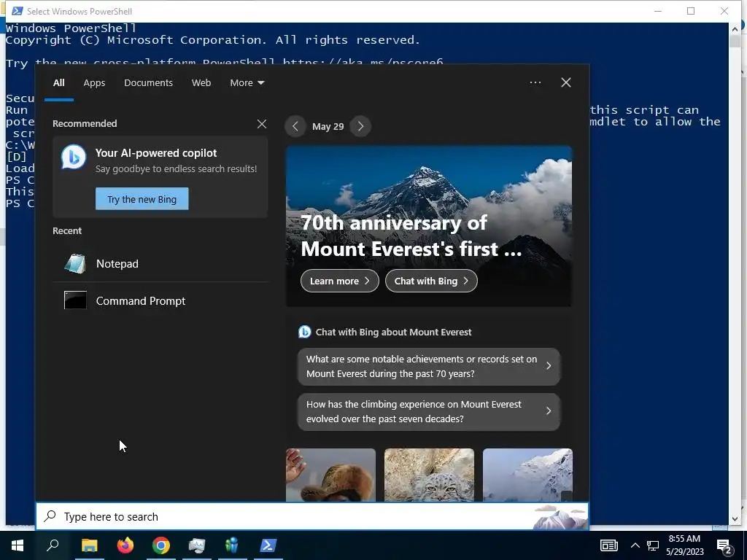Open the taskbar people-figures app icon
This screenshot has width=747, height=560.
[232, 545]
